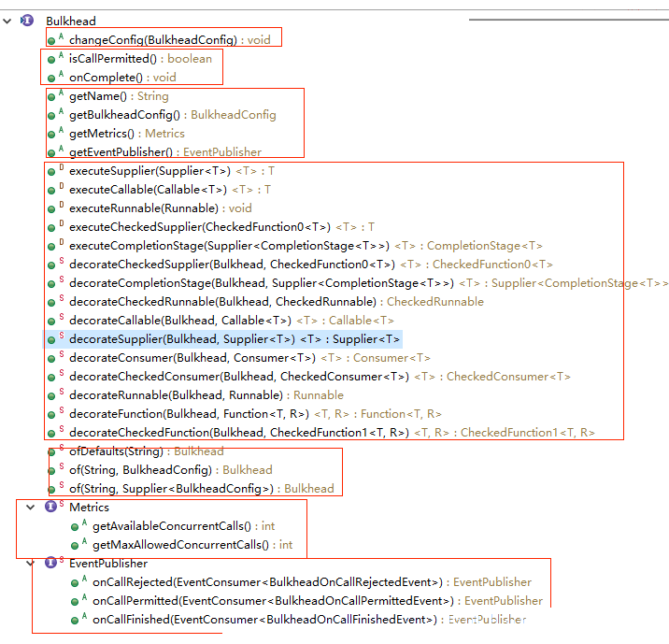Select highlighted decorateSupplier method row
Viewport: 669px width, 644px height.
coord(235,339)
